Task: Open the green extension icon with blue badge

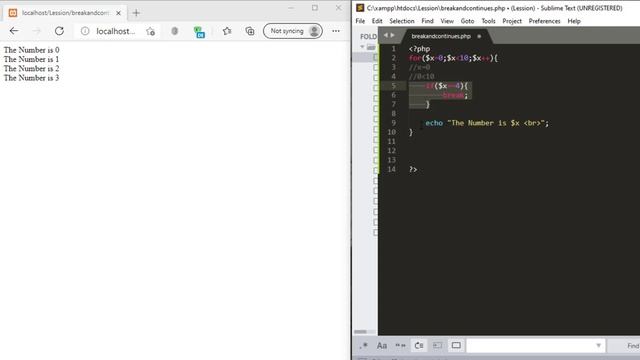Action: [x=199, y=32]
